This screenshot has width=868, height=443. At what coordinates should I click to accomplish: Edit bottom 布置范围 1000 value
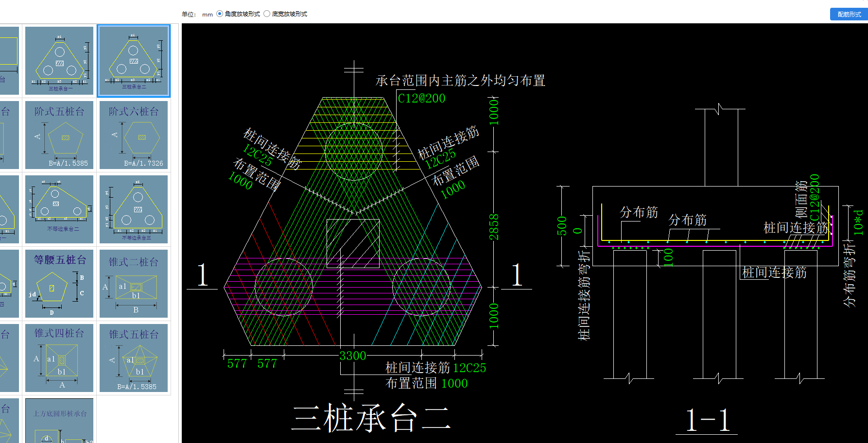click(x=454, y=383)
